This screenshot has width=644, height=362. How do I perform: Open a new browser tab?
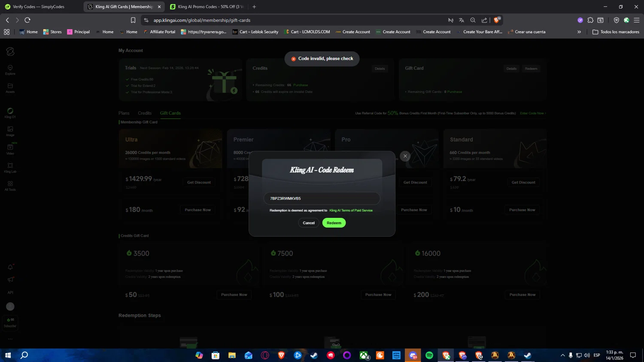click(x=254, y=7)
